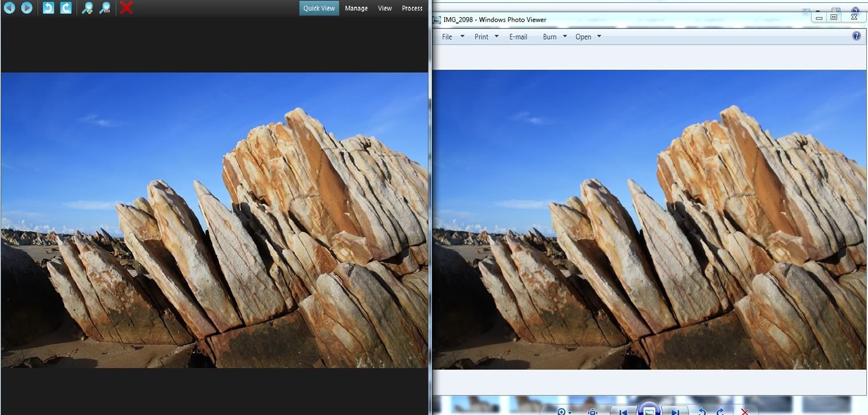Open the View mode tab
Image resolution: width=868 pixels, height=415 pixels.
click(x=385, y=8)
